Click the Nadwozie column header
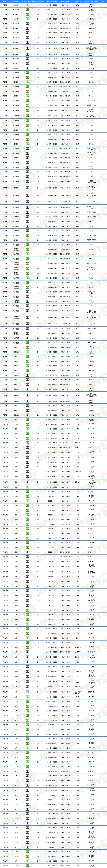 [78, 1]
